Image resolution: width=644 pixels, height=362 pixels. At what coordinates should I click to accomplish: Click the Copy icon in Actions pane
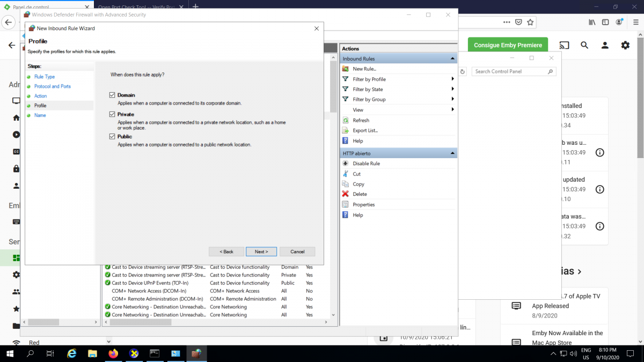pos(346,184)
